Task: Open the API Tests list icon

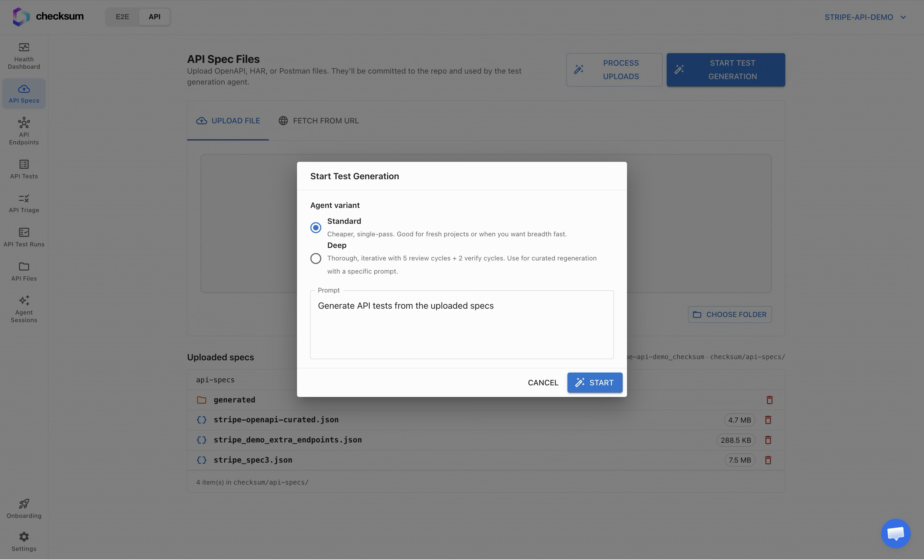Action: tap(24, 164)
